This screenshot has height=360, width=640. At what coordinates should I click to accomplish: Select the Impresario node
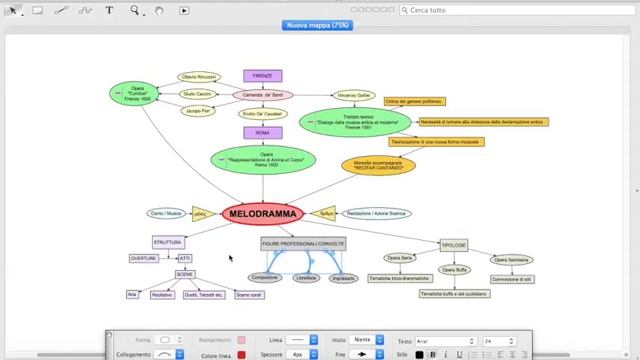(x=343, y=278)
